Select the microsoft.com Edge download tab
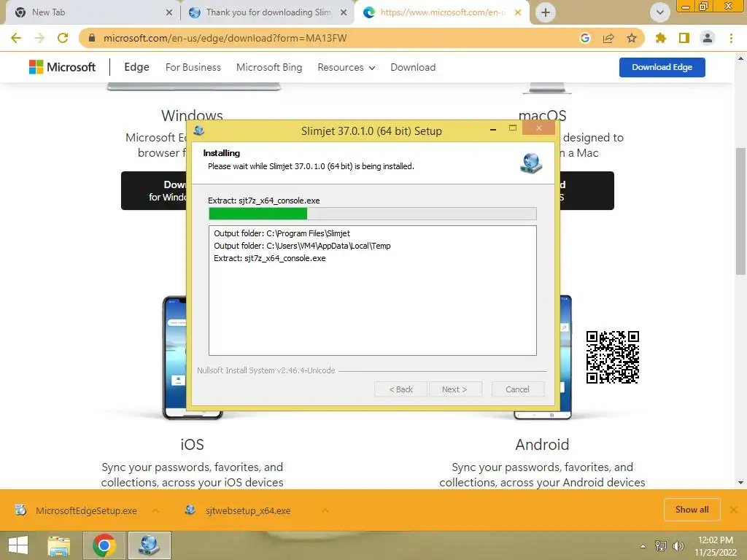The width and height of the screenshot is (747, 560). point(442,12)
